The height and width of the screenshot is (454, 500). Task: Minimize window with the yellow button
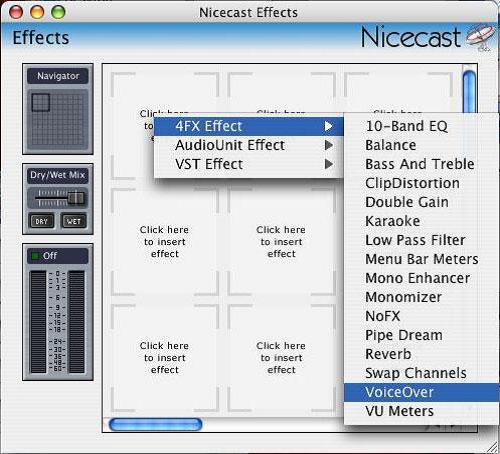coord(37,12)
